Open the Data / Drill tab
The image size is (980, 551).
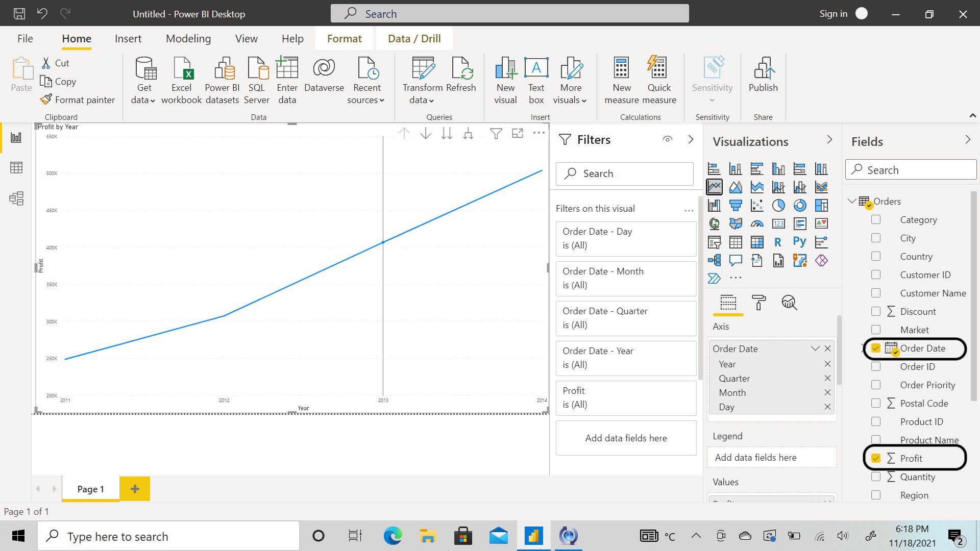[x=413, y=38]
